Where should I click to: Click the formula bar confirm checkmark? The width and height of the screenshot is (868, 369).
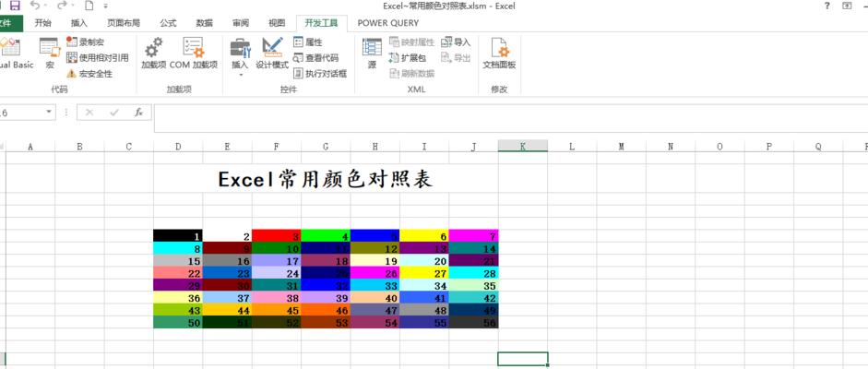point(114,113)
